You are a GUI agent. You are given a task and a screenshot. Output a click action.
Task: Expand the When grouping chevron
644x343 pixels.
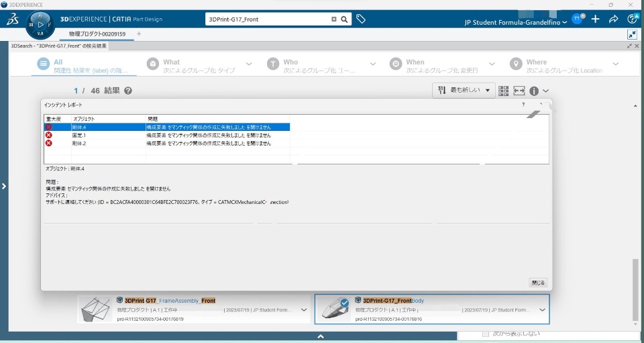pyautogui.click(x=492, y=64)
